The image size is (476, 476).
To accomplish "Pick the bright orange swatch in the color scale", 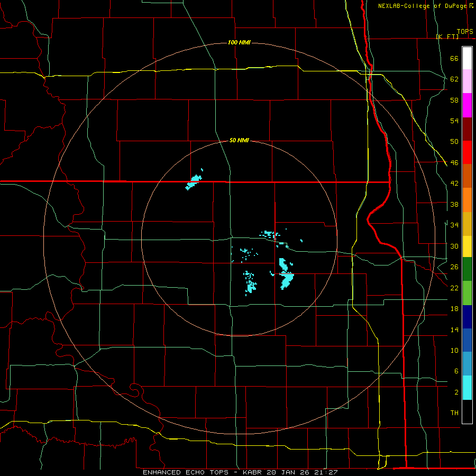I will point(467,200).
